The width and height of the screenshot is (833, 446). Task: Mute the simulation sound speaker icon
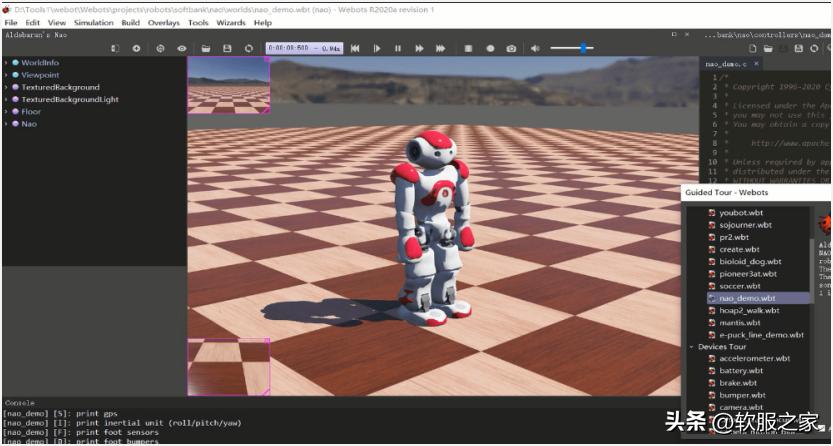click(x=535, y=48)
